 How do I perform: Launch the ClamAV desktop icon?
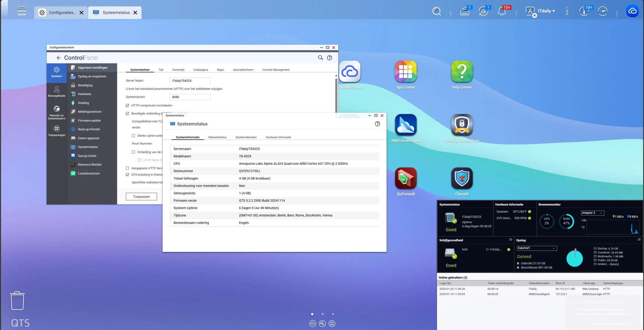pyautogui.click(x=462, y=178)
